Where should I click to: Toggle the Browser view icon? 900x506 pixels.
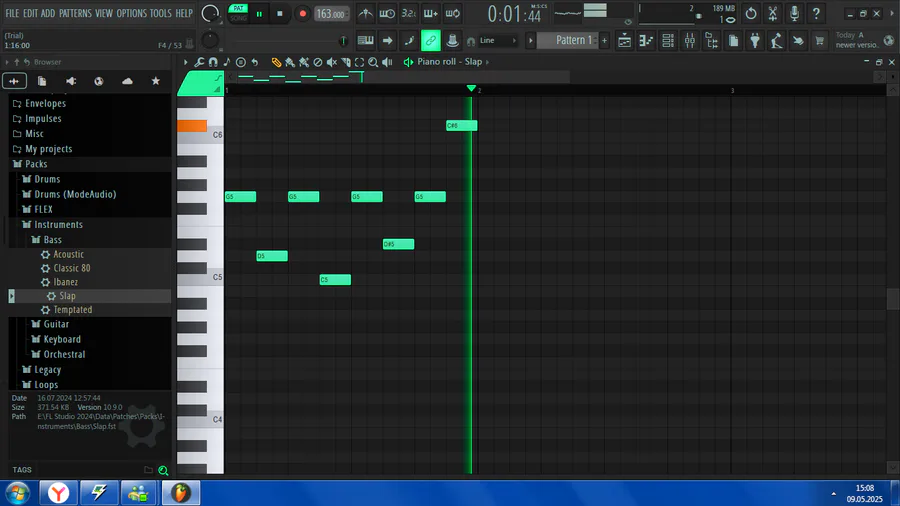712,41
